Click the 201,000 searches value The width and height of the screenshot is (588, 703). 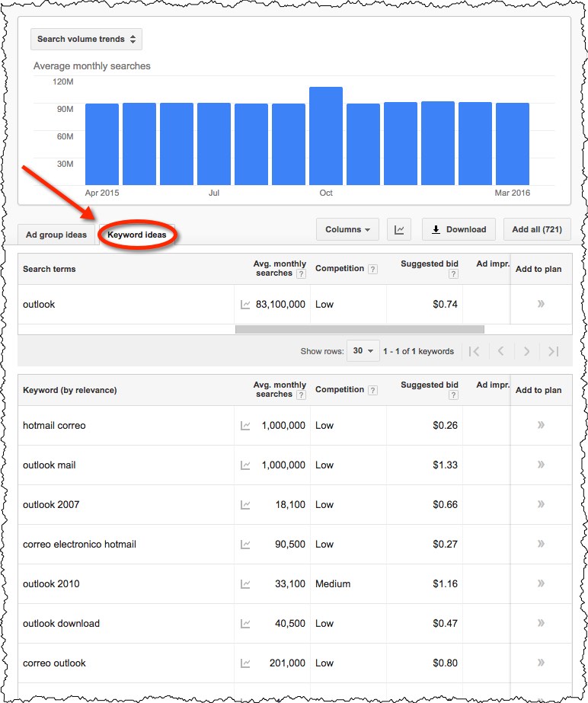coord(287,663)
